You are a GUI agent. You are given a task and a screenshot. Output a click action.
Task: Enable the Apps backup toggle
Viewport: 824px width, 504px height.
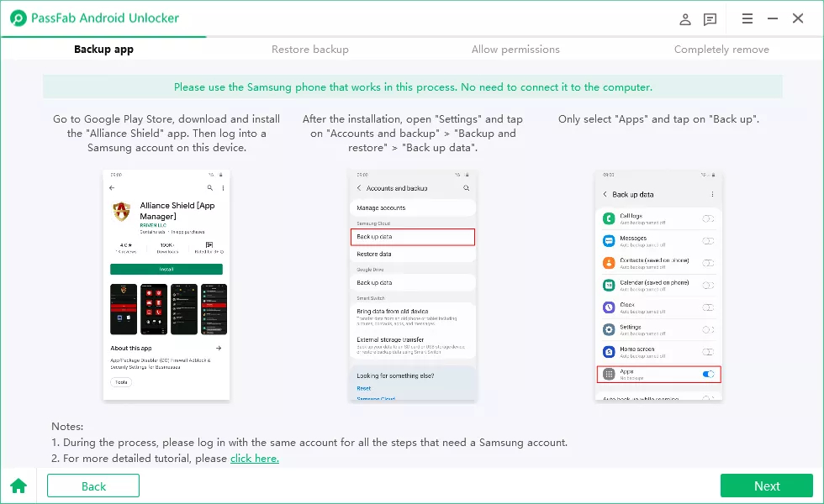[707, 375]
